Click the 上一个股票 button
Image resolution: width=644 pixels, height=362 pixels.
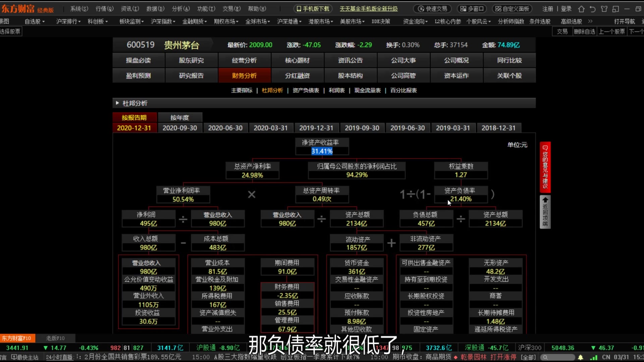click(x=612, y=32)
